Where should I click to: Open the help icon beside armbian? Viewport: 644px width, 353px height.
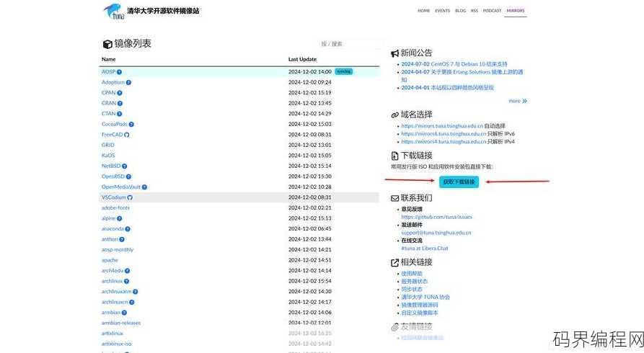click(x=125, y=313)
